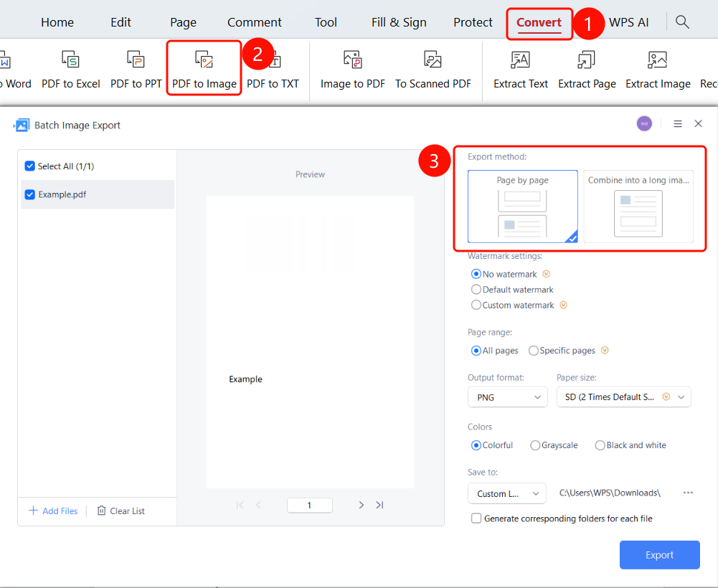Go to the next preview page

(362, 505)
